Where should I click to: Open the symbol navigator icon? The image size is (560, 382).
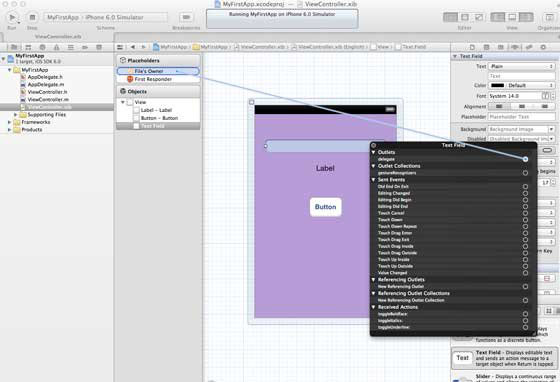click(28, 47)
